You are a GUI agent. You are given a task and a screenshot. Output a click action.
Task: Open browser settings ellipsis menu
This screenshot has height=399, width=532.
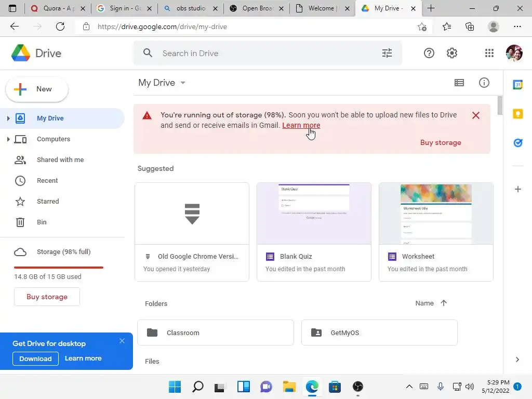tap(517, 26)
